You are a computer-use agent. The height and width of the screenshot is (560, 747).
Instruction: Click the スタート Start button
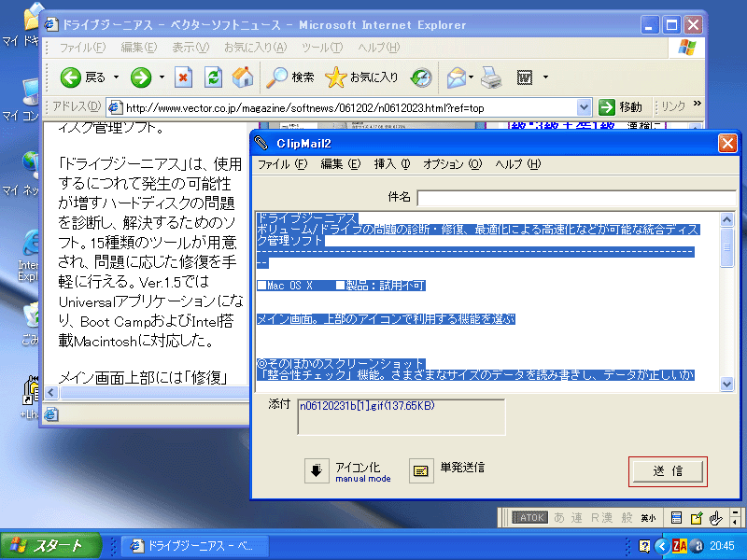click(50, 546)
